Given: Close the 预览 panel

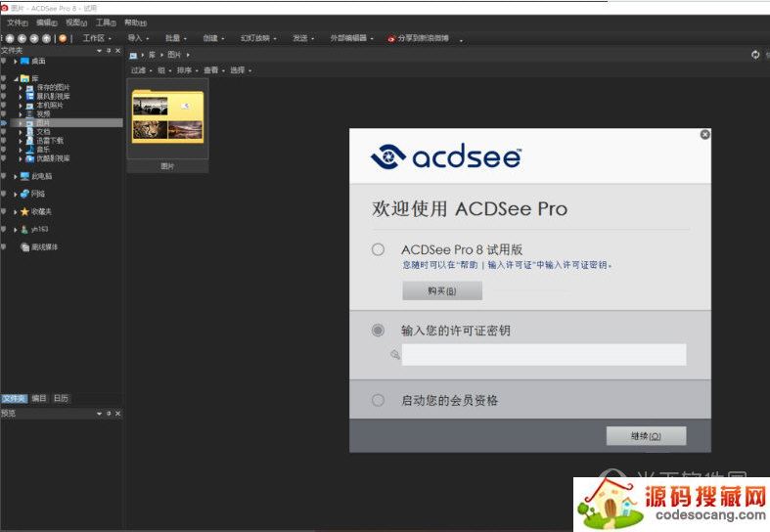Looking at the screenshot, I should [x=117, y=414].
